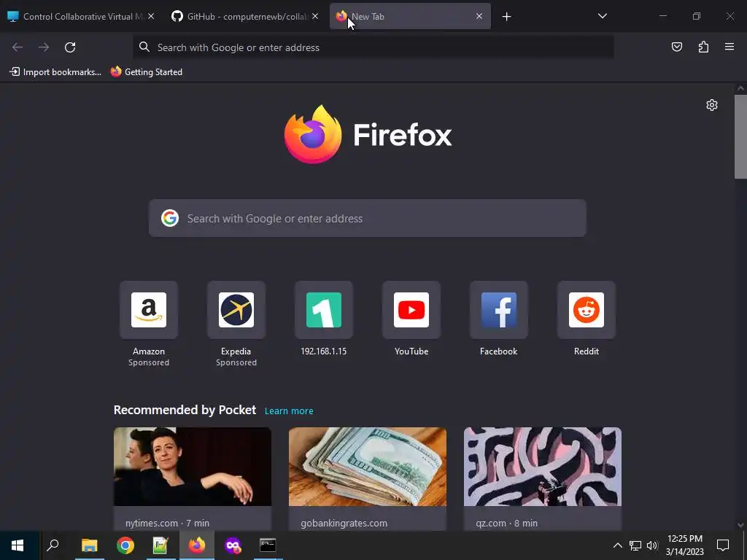The image size is (747, 560).
Task: Open File Explorer from taskbar
Action: click(89, 545)
